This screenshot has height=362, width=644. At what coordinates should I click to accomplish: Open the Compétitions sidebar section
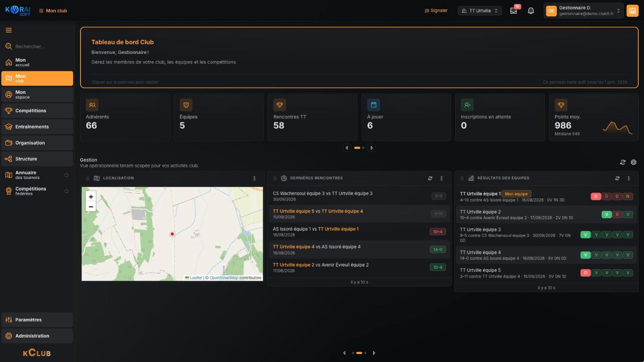point(37,111)
